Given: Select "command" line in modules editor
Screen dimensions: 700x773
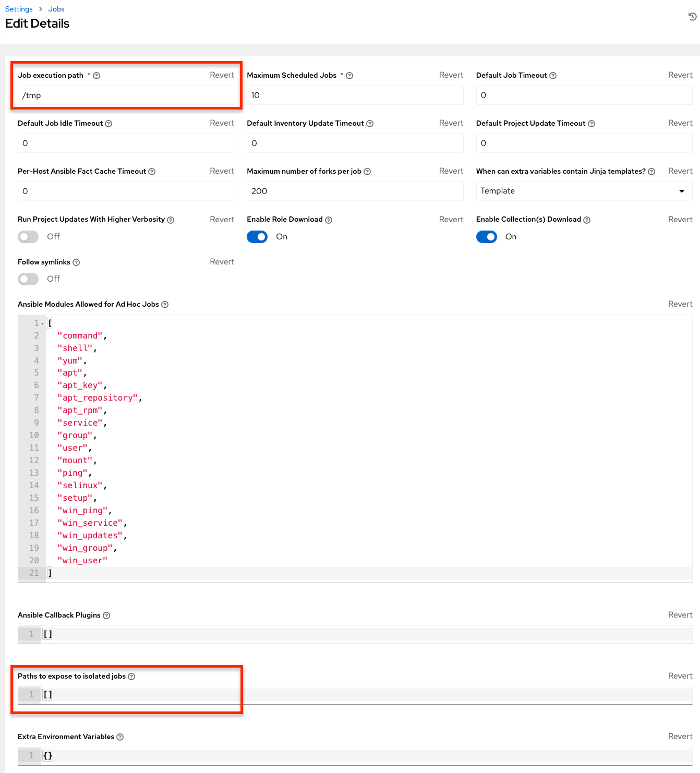Looking at the screenshot, I should click(x=82, y=336).
